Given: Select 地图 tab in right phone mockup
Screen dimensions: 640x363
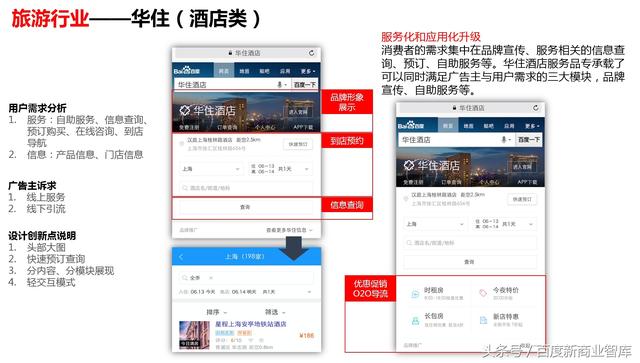Looking at the screenshot, I should tap(468, 126).
